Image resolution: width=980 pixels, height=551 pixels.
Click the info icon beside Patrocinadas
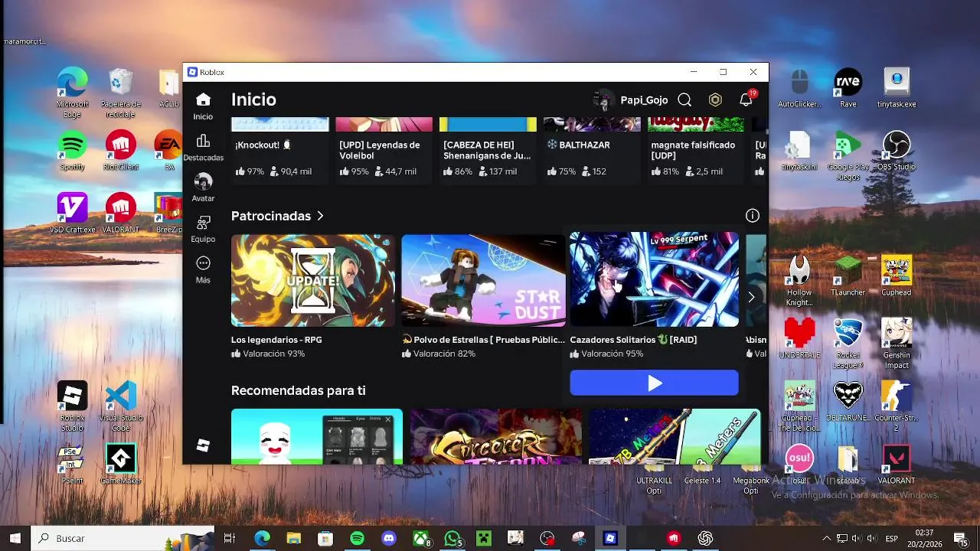pos(753,216)
